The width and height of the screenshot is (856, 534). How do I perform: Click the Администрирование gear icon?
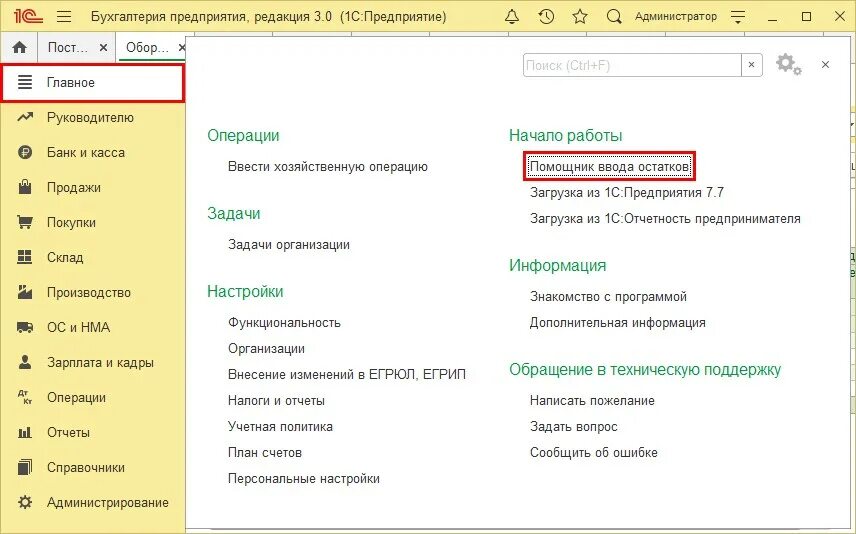coord(25,502)
